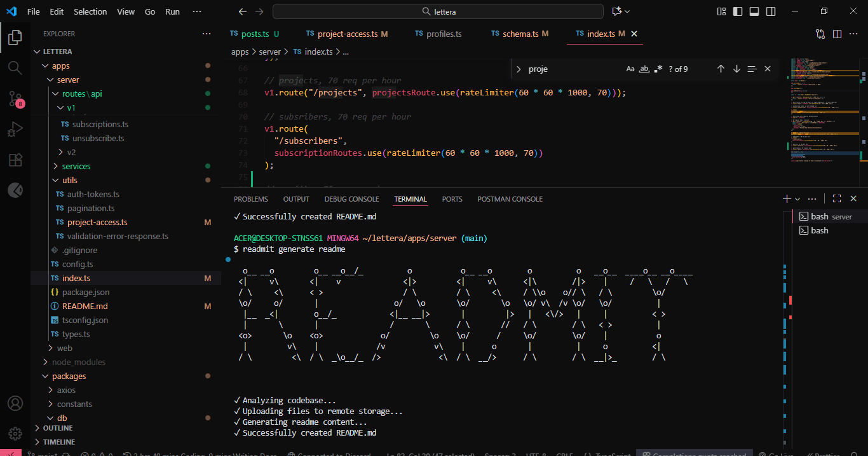Viewport: 868px width, 456px height.
Task: Start Go Live from the status bar
Action: coord(776,453)
